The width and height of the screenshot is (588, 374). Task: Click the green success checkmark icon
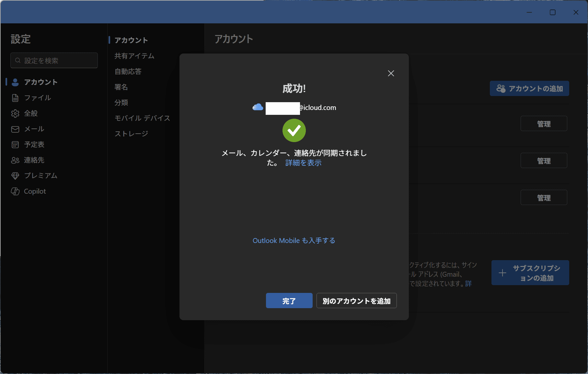click(294, 130)
